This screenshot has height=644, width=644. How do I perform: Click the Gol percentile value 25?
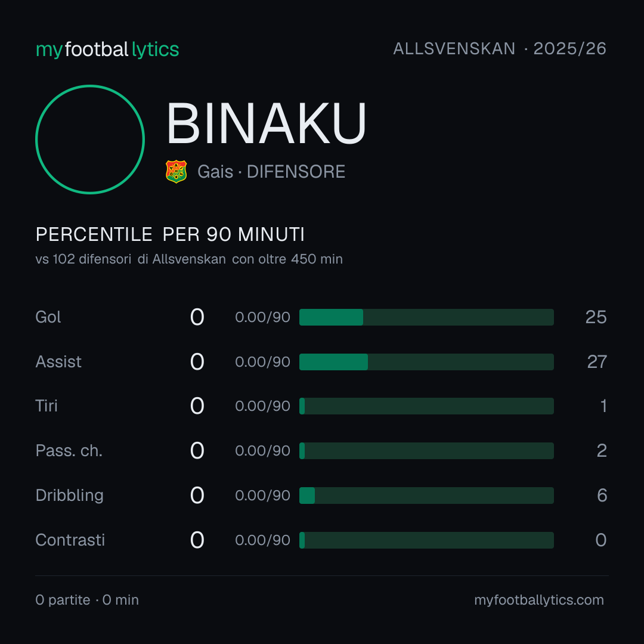[x=596, y=317]
